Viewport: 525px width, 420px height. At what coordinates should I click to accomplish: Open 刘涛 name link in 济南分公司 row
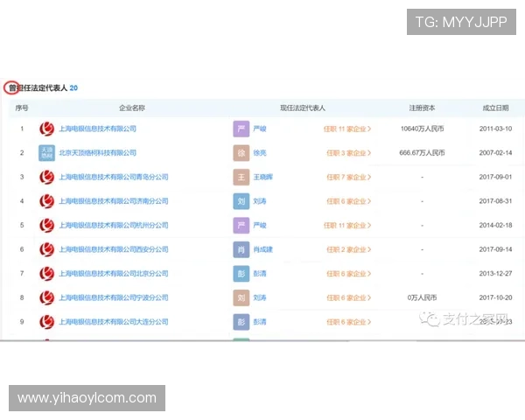coord(260,201)
